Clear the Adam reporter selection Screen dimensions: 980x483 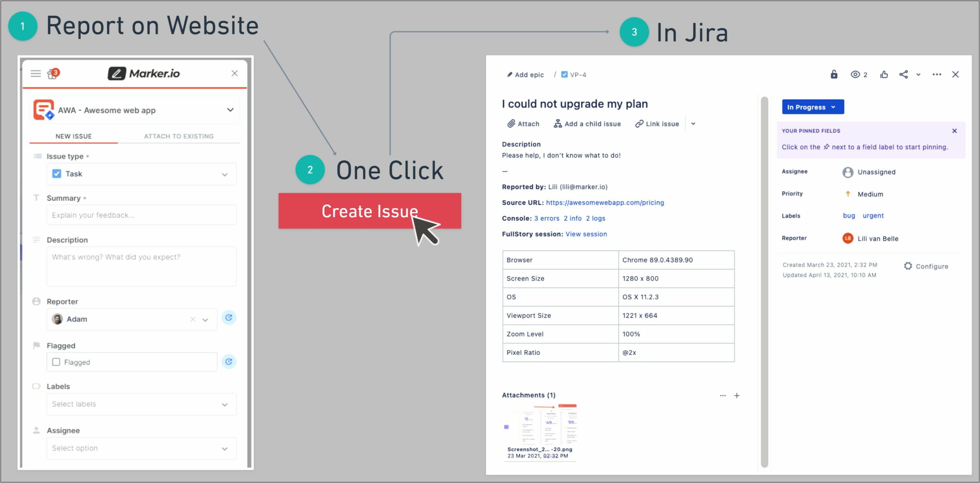point(193,319)
